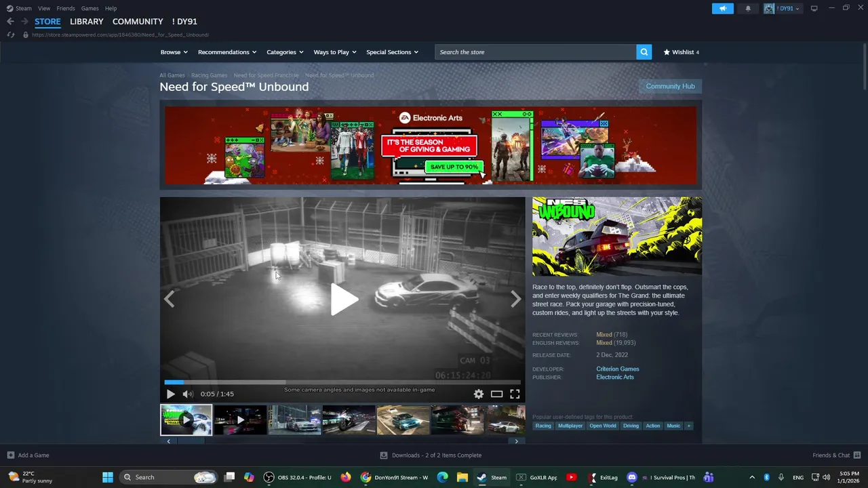The width and height of the screenshot is (868, 488).
Task: Open the View menu
Action: [44, 8]
